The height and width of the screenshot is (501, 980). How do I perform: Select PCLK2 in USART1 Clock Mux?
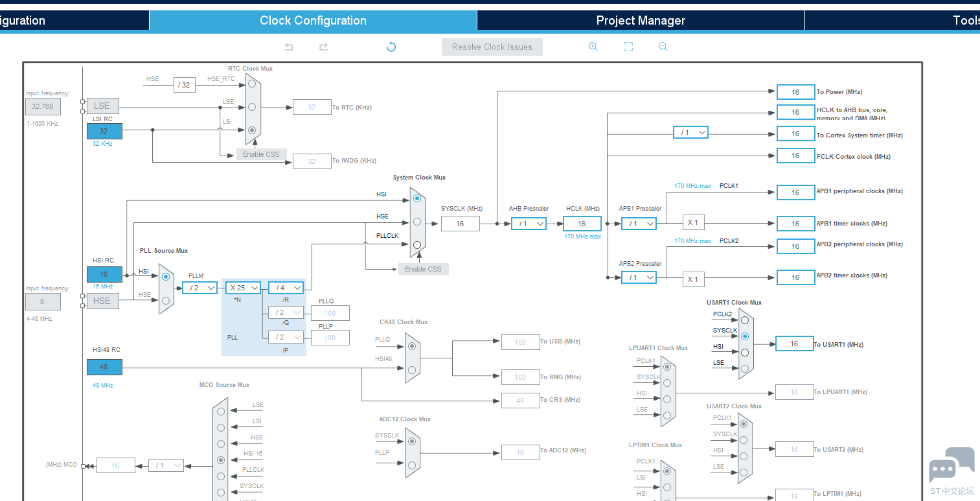745,320
